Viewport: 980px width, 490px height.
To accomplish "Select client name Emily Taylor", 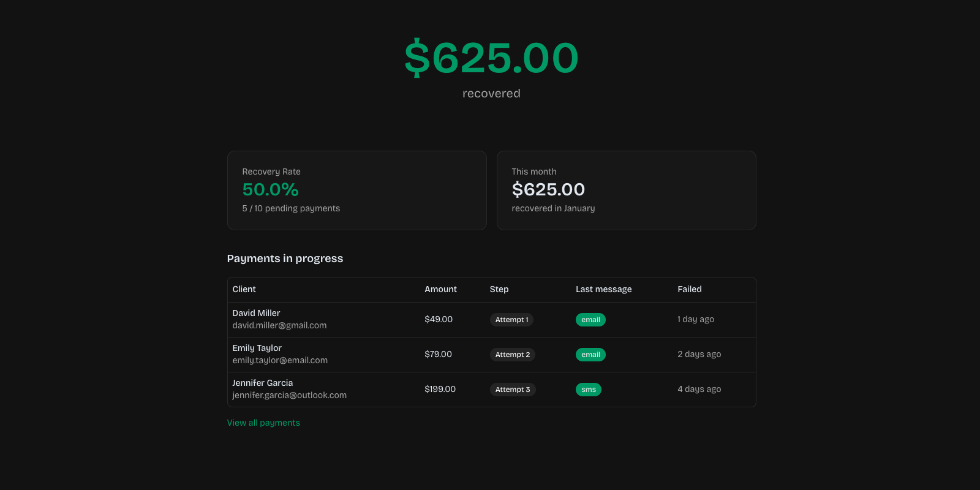I will click(x=257, y=348).
